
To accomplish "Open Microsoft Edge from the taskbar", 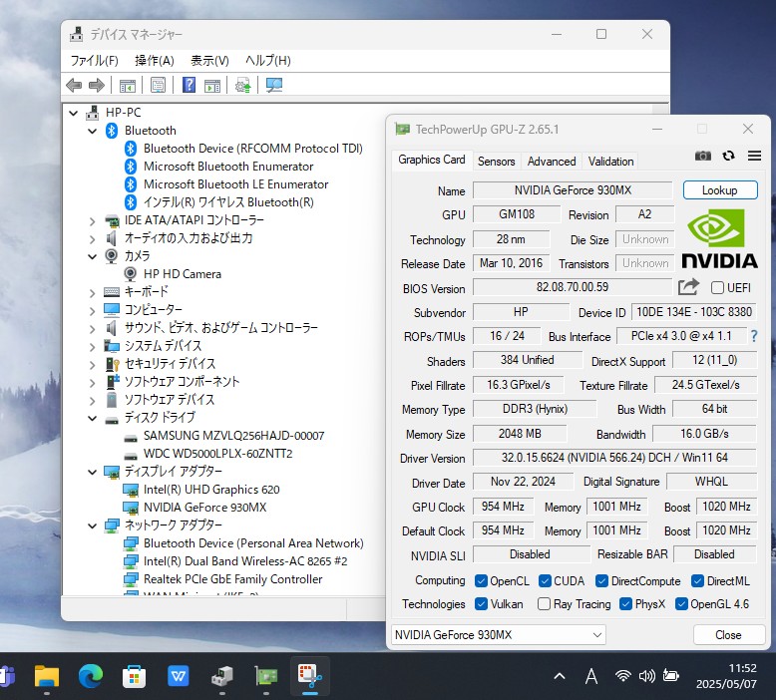I will [x=90, y=676].
